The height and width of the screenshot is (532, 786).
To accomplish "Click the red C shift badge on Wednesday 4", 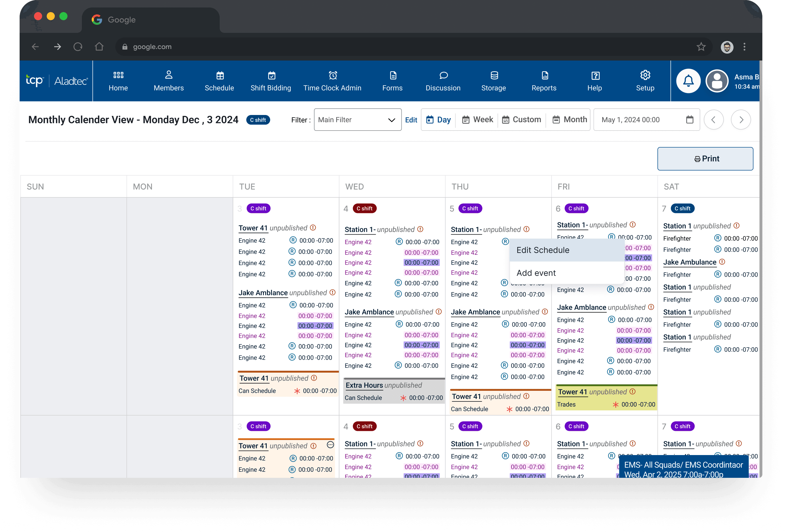I will (364, 209).
